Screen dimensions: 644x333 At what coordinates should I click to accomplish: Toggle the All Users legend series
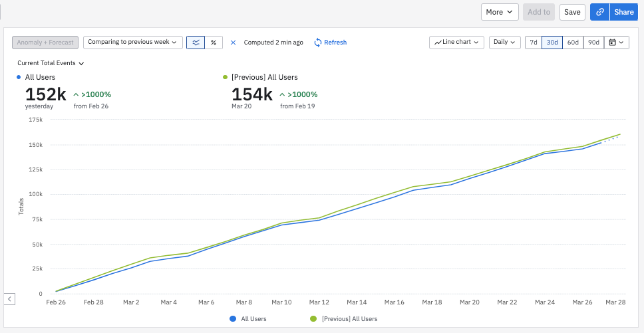[247, 319]
